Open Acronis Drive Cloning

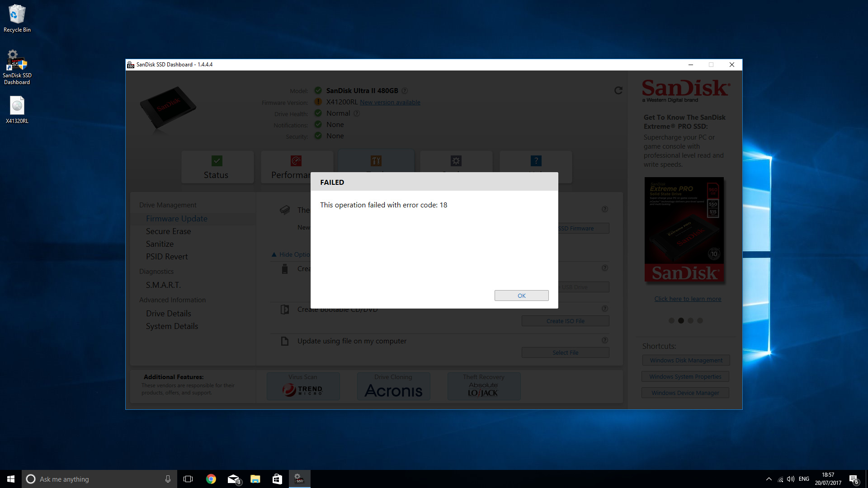pos(393,386)
